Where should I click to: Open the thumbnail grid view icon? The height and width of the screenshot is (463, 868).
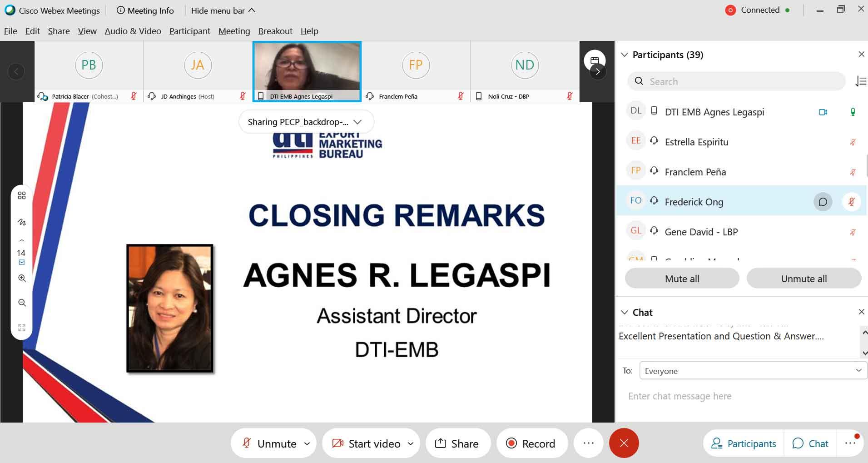21,196
